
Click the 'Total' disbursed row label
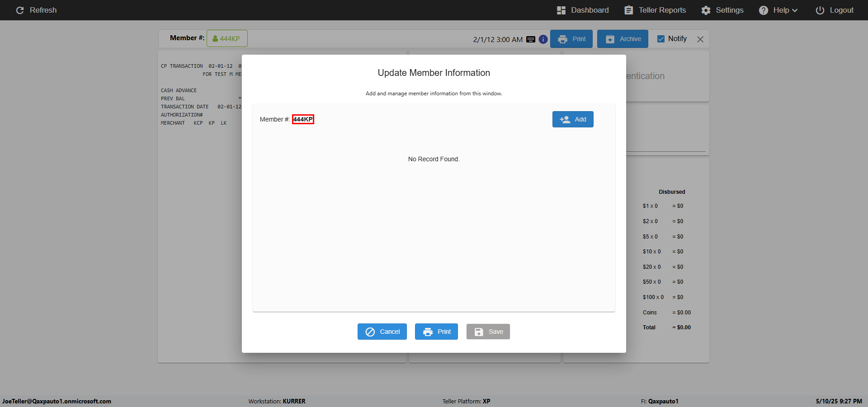tap(649, 327)
